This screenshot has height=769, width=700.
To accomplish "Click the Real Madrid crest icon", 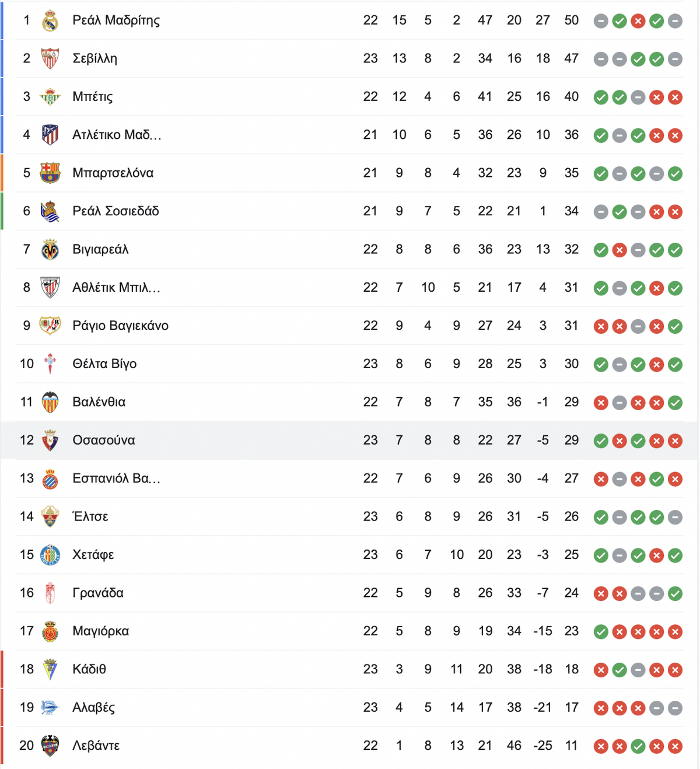I will tap(50, 20).
